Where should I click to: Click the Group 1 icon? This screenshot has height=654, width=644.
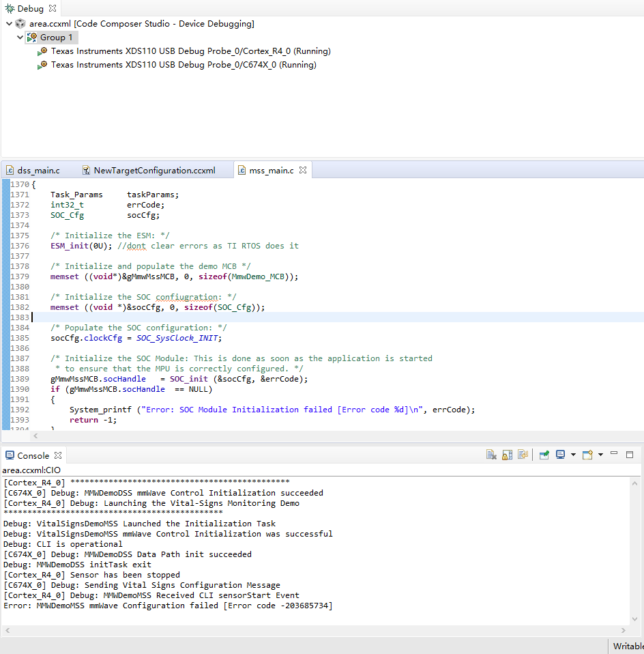[x=31, y=38]
